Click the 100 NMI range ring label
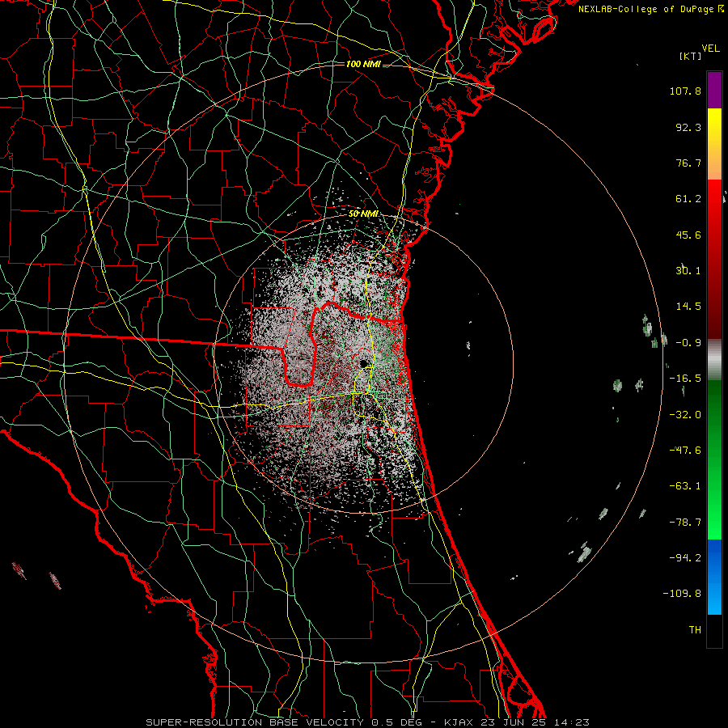The width and height of the screenshot is (728, 728). (363, 64)
